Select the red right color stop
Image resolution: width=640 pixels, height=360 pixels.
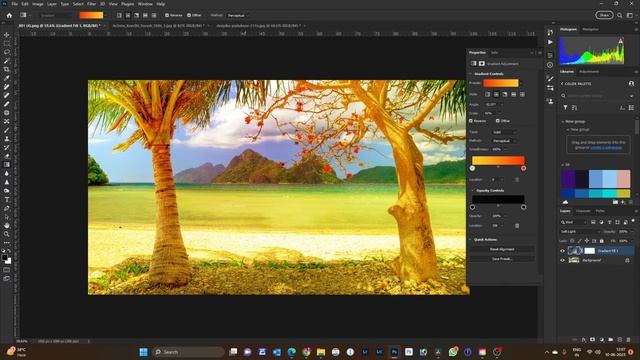click(524, 168)
